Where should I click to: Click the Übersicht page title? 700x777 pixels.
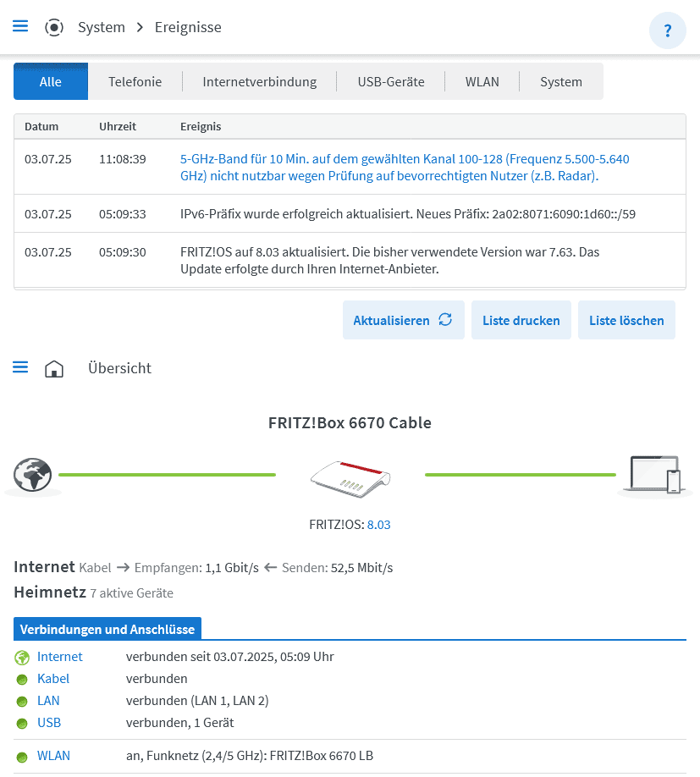point(119,368)
